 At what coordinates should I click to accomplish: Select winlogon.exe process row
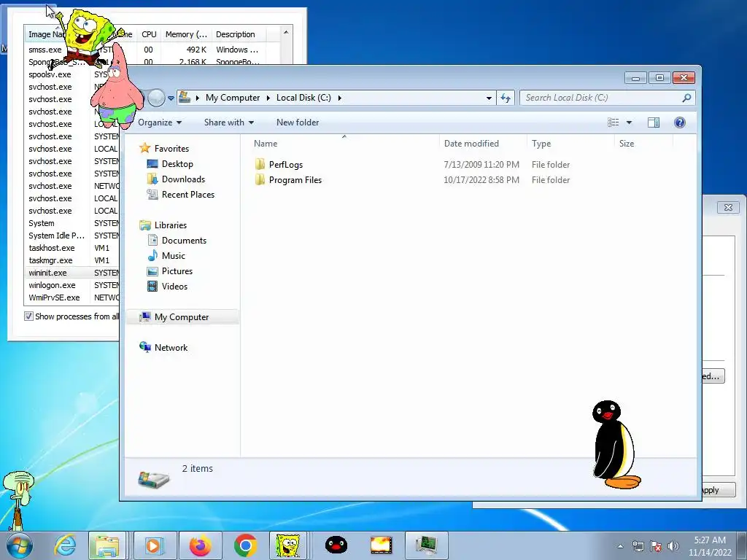71,285
